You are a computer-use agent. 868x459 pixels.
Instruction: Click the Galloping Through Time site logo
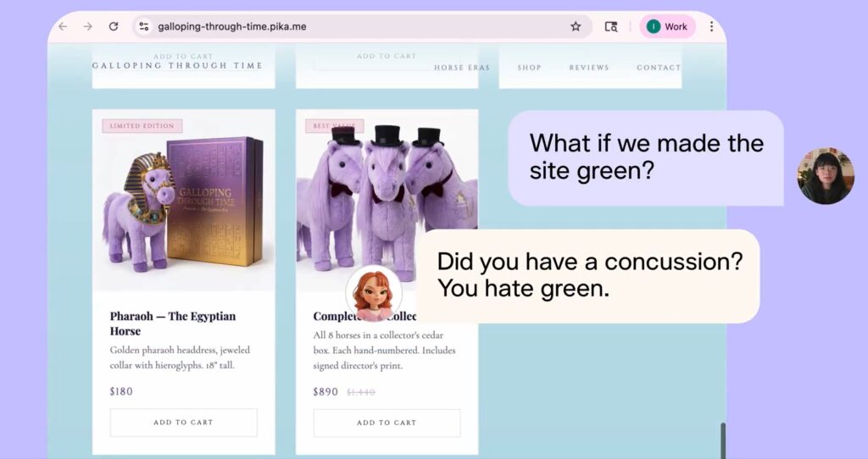point(177,66)
